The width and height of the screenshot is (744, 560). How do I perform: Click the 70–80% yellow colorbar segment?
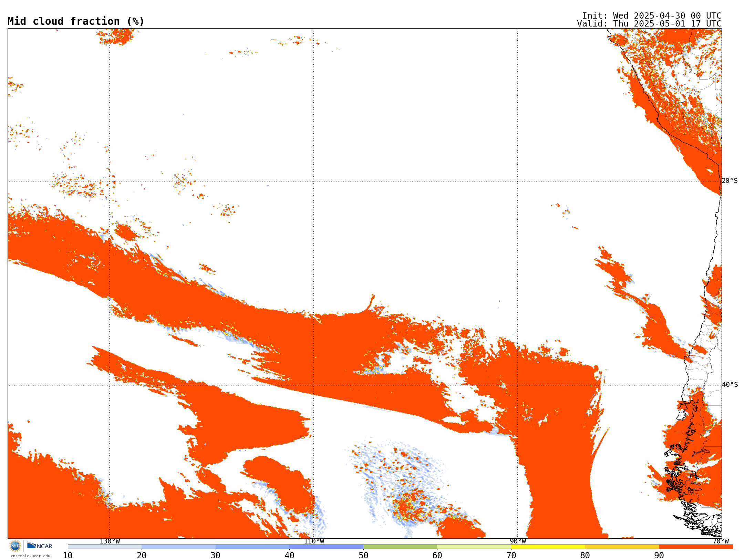[548, 547]
